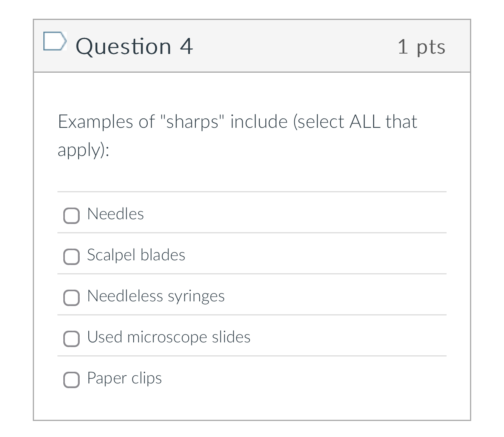Check the Needles checkbox
Viewport: 504px width, 437px height.
pos(71,215)
